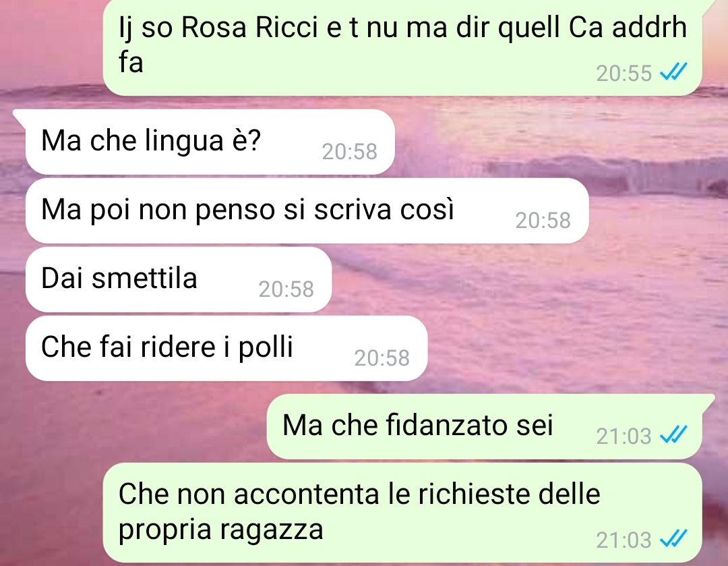Tap the time on 'Che fai ridere i polli'

tap(382, 358)
